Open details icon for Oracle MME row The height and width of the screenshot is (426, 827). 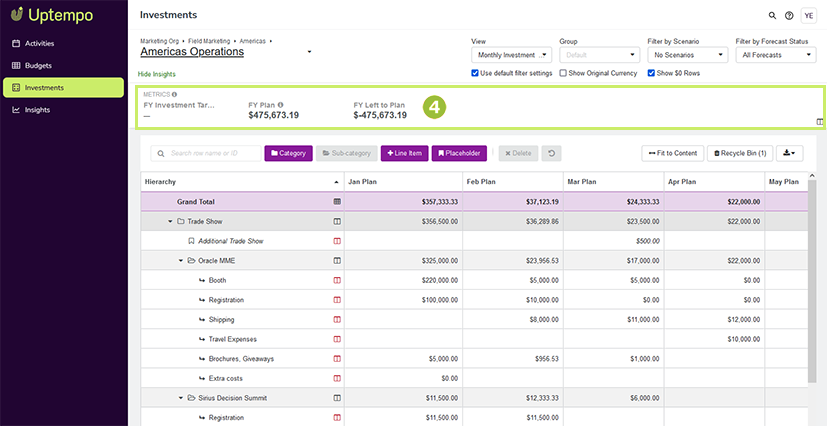pos(337,260)
